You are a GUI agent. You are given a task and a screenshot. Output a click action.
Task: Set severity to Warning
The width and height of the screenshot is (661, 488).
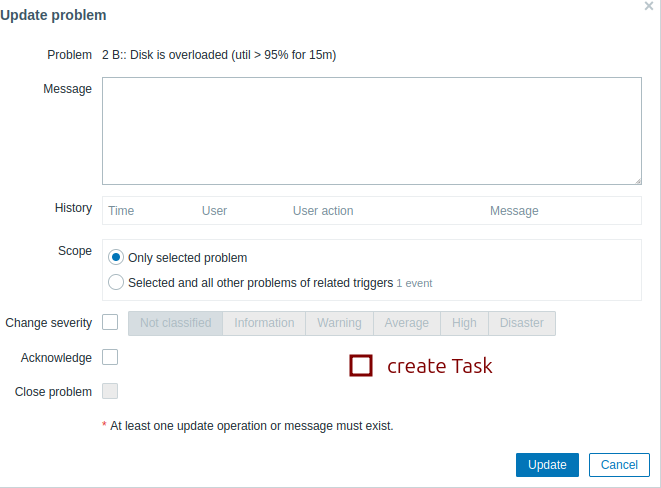[339, 323]
